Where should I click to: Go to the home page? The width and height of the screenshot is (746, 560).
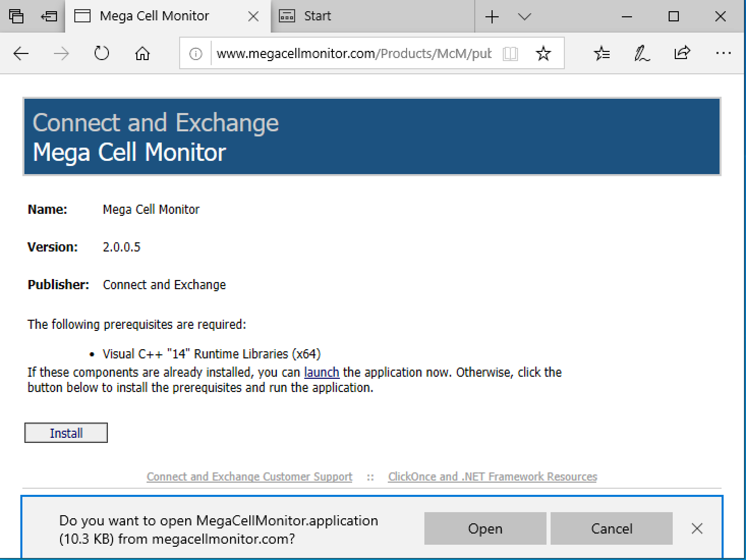[x=142, y=53]
